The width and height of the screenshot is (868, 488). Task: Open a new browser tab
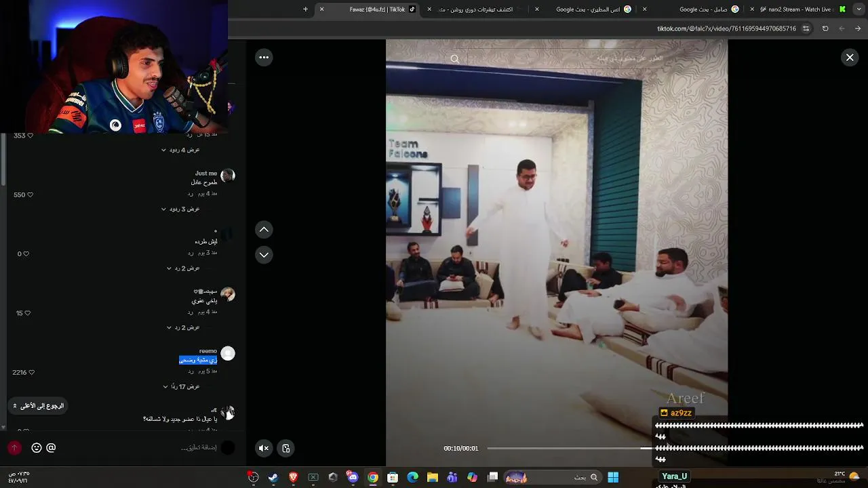click(x=306, y=9)
